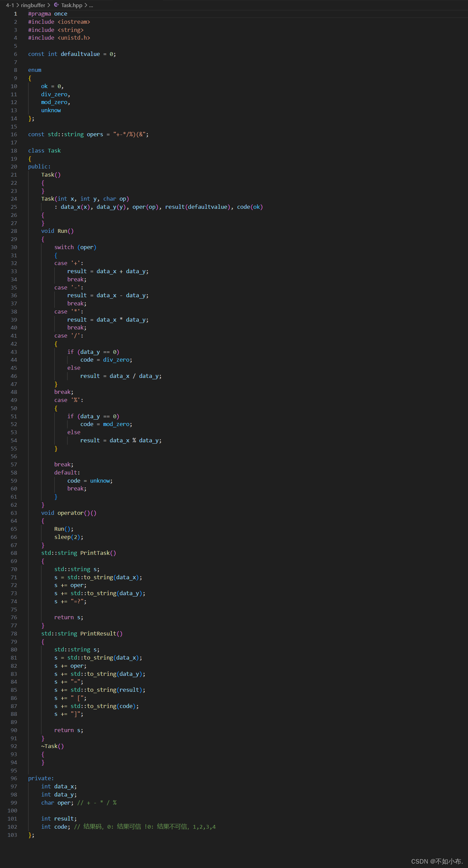Click 'switch (oper)' statement
This screenshot has width=468, height=868.
tap(75, 247)
